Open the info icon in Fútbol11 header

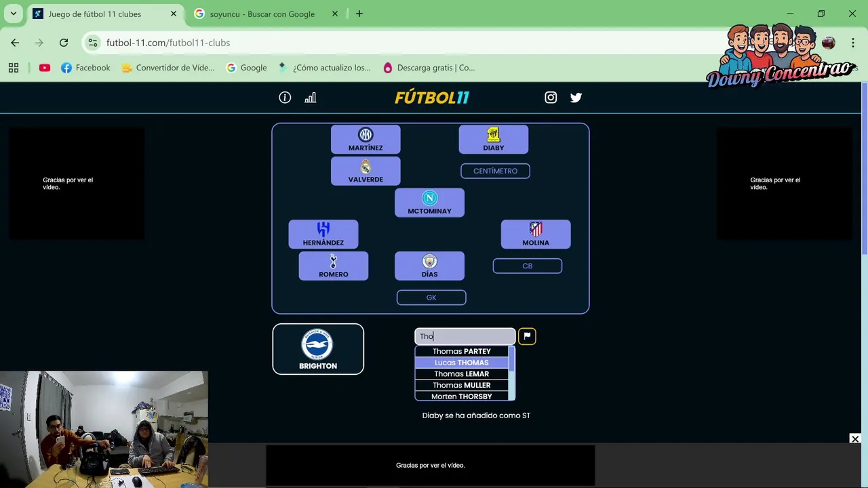click(285, 98)
